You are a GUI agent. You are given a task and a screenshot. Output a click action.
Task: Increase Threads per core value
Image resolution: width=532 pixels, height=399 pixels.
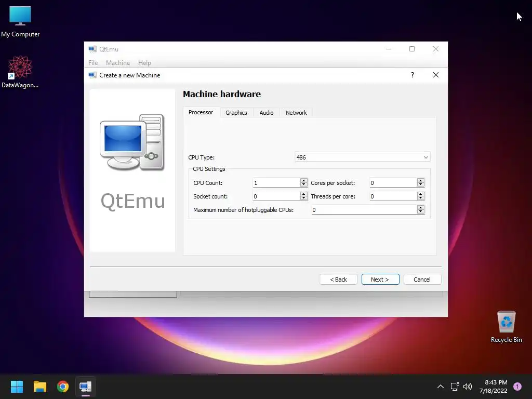click(421, 194)
